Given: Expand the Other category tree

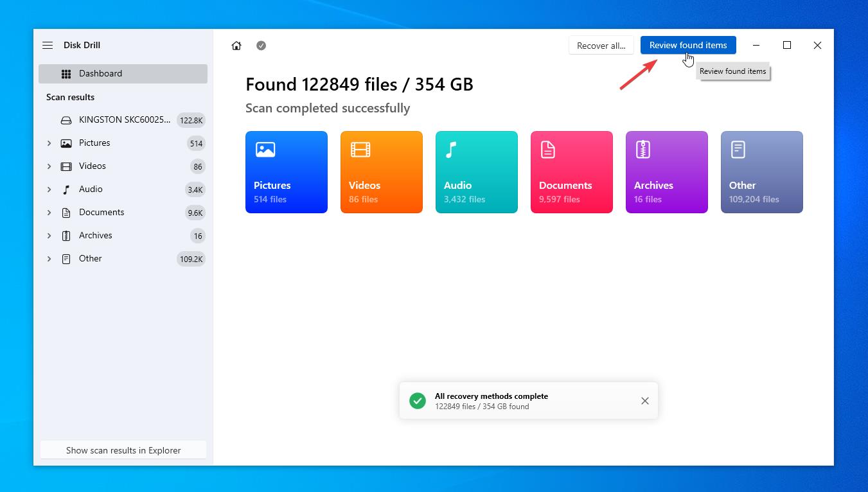Looking at the screenshot, I should 49,259.
